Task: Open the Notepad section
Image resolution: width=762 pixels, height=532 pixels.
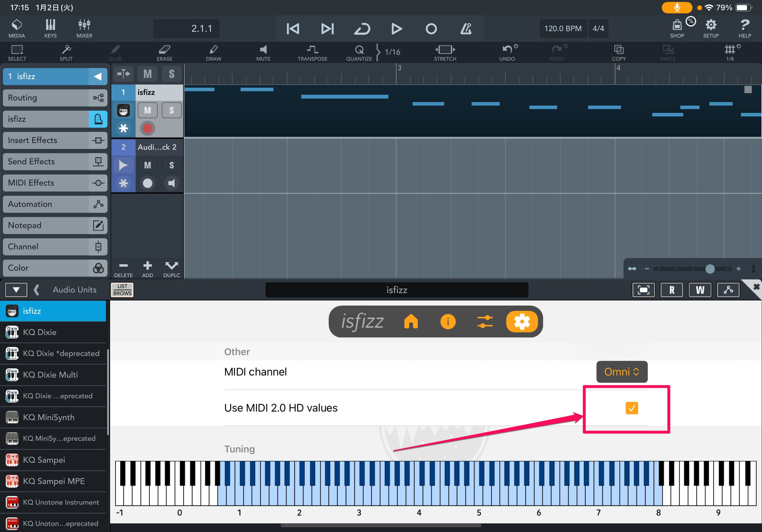Action: (x=55, y=225)
